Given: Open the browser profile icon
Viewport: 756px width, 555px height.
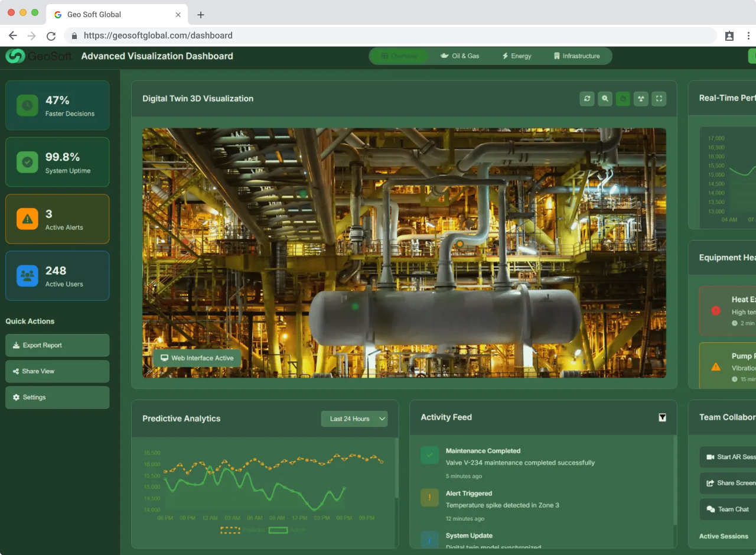Looking at the screenshot, I should [729, 35].
